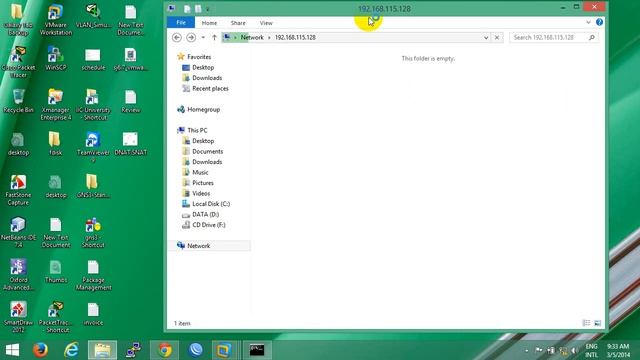Select the invoice desktop file
Screen dimensions: 640x360
pyautogui.click(x=93, y=314)
